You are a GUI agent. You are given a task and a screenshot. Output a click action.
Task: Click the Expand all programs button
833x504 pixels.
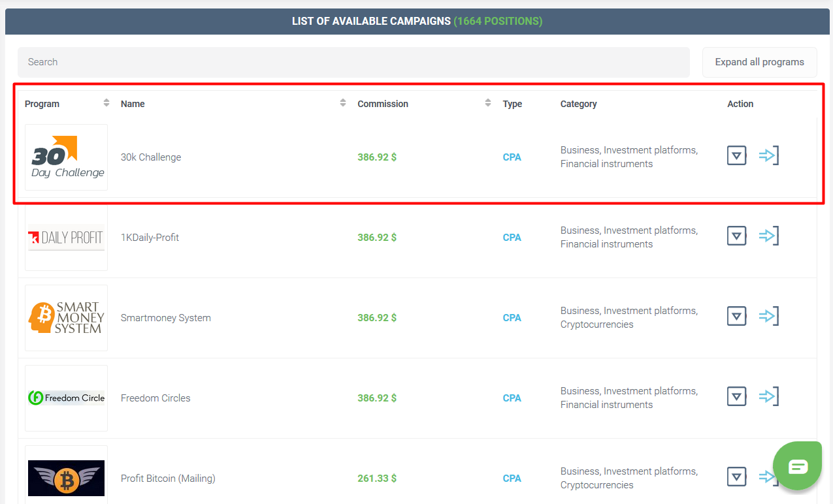759,62
